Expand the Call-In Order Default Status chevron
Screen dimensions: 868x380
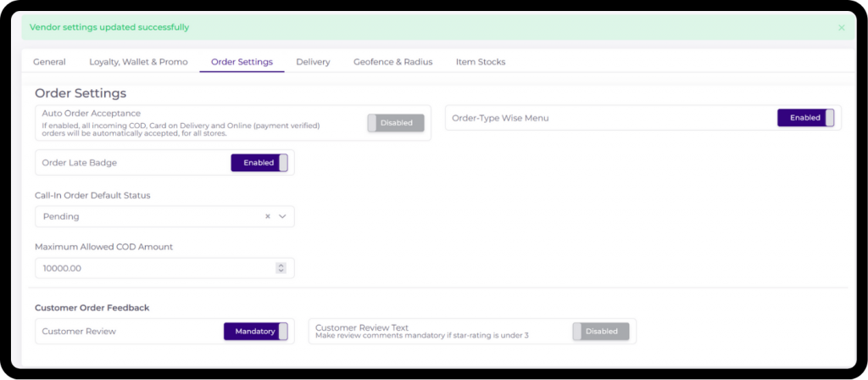283,216
